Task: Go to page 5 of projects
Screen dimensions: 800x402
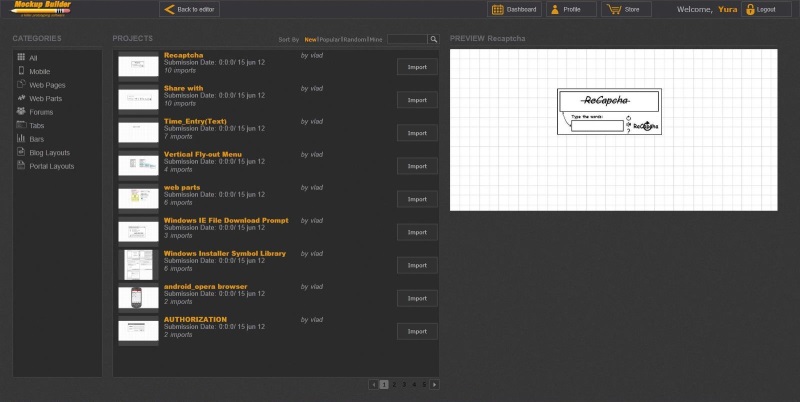Action: [424, 385]
